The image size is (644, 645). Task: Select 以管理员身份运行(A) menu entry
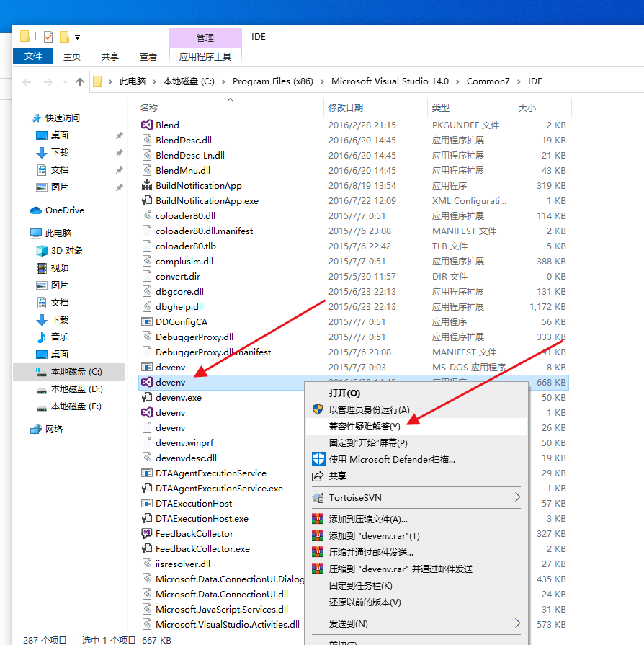(x=416, y=410)
